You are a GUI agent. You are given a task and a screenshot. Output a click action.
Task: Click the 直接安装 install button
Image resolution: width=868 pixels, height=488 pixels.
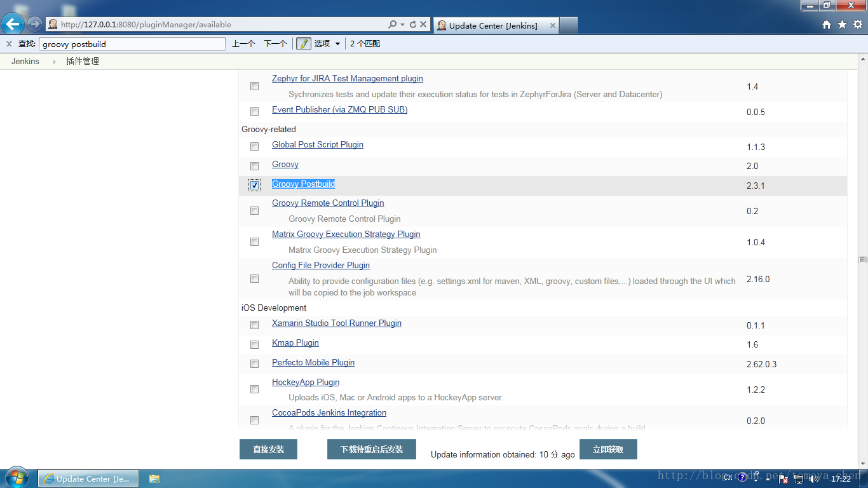click(x=268, y=449)
